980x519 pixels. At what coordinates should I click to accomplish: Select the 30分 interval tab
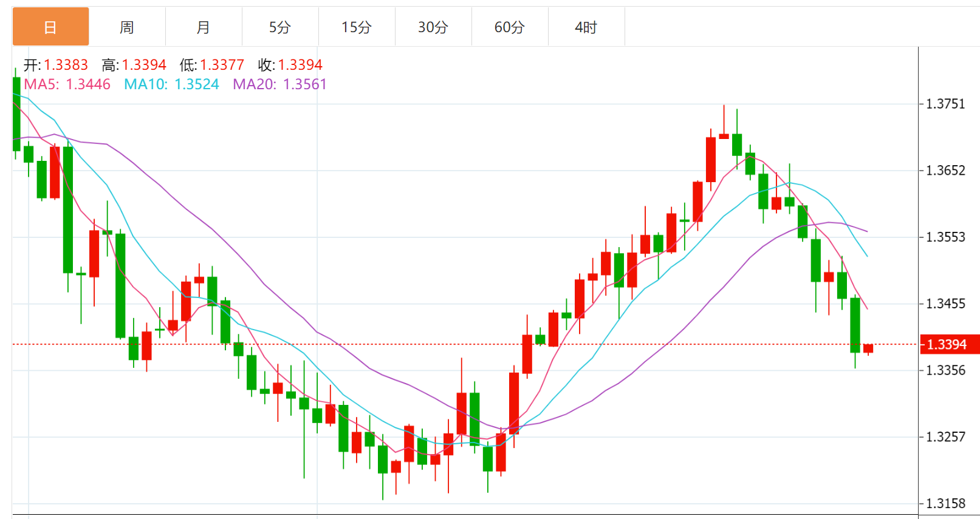point(433,27)
